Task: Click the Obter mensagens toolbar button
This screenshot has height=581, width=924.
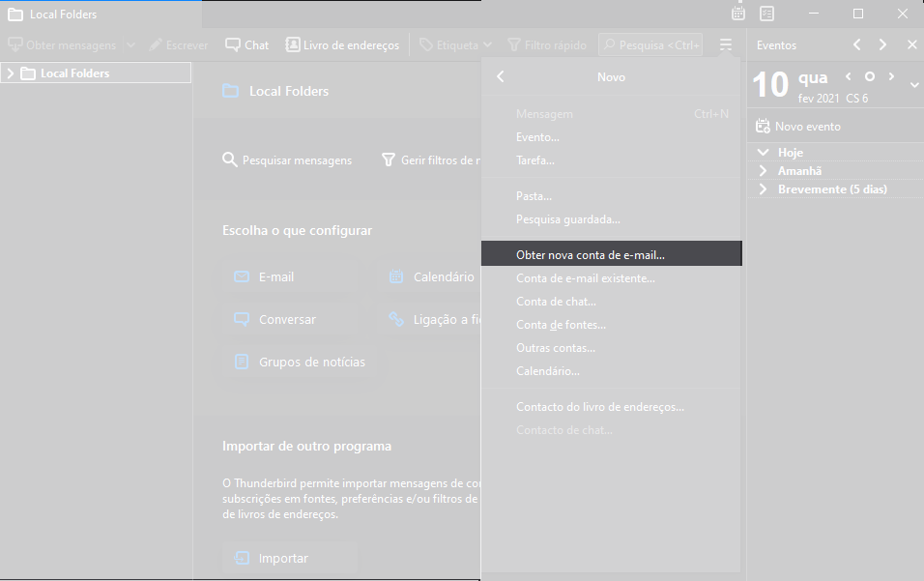Action: click(x=62, y=44)
